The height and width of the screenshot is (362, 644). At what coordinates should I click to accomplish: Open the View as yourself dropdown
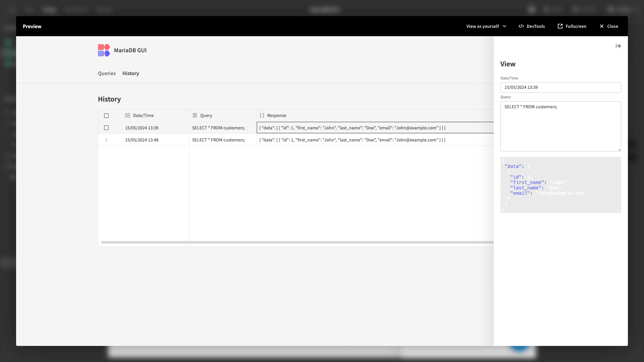click(486, 26)
